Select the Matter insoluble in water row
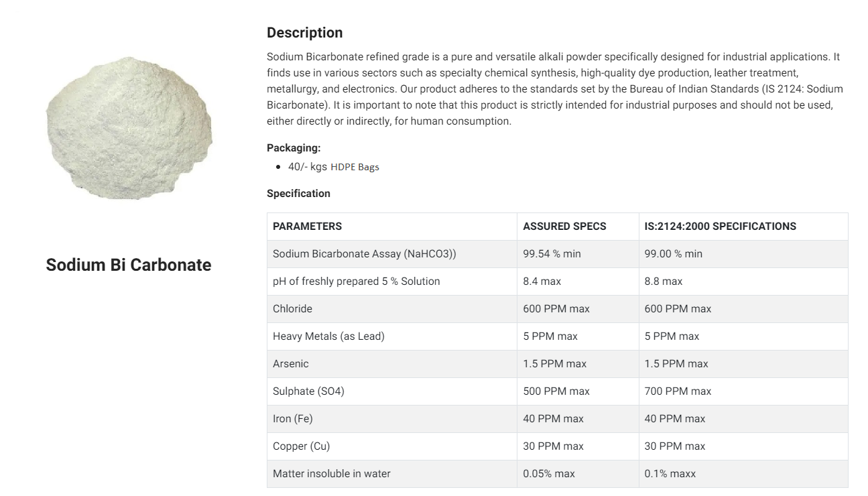The height and width of the screenshot is (496, 868). click(558, 474)
